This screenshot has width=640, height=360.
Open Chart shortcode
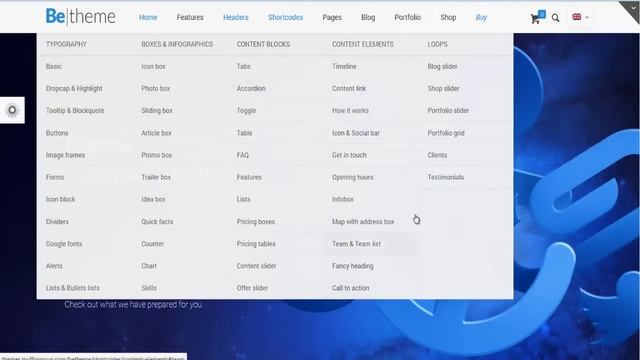[149, 266]
